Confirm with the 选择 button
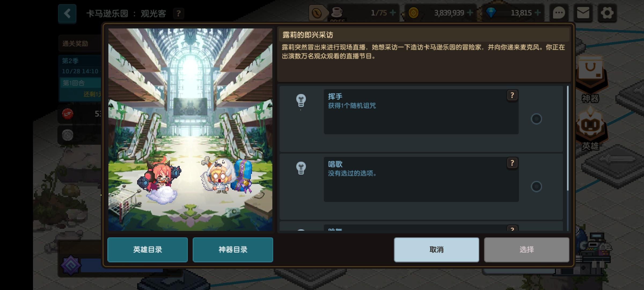 tap(527, 250)
